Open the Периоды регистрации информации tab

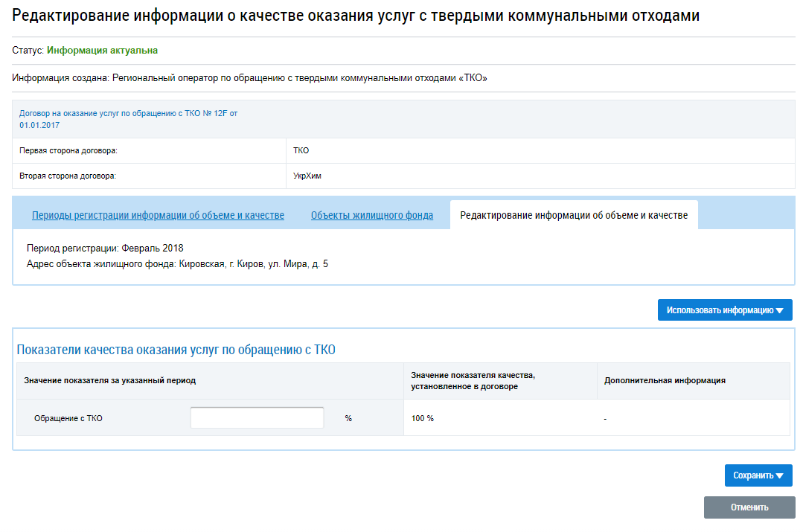158,216
